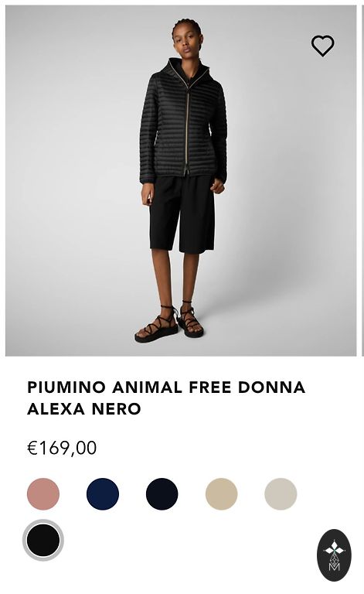Click the 'ALEXA NERO' title line

[84, 409]
